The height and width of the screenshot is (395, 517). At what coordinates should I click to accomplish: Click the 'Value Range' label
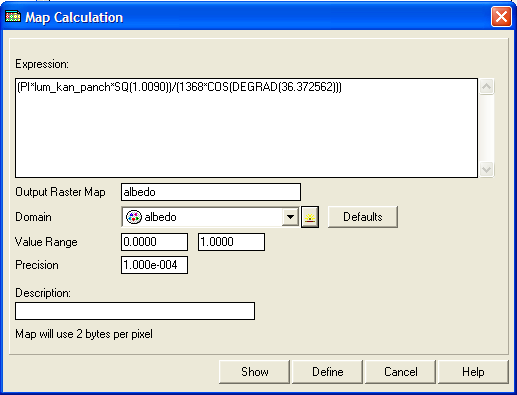[x=46, y=242]
